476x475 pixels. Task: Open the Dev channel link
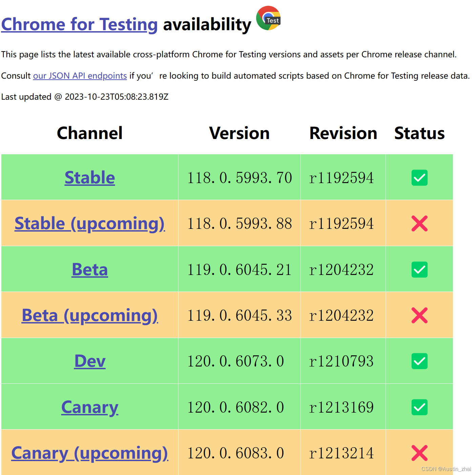tap(90, 361)
